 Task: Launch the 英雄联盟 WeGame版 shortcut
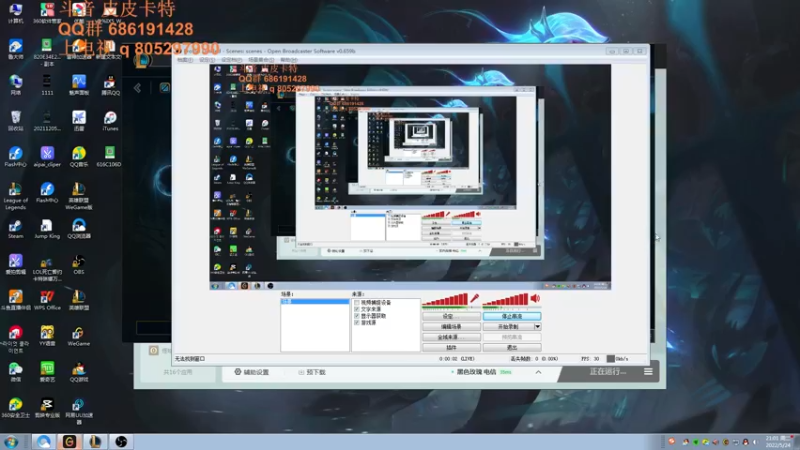(x=78, y=196)
